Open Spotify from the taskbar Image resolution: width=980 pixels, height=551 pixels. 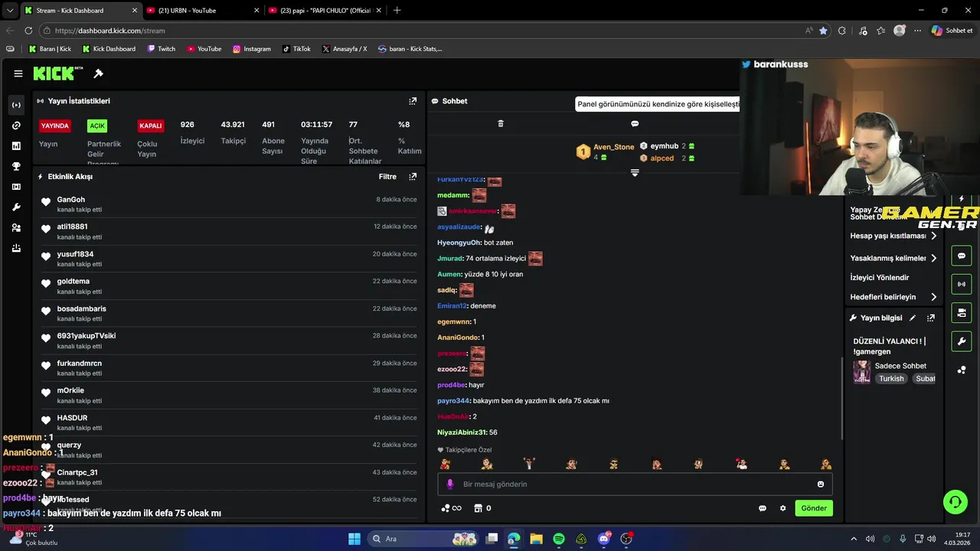(x=559, y=539)
